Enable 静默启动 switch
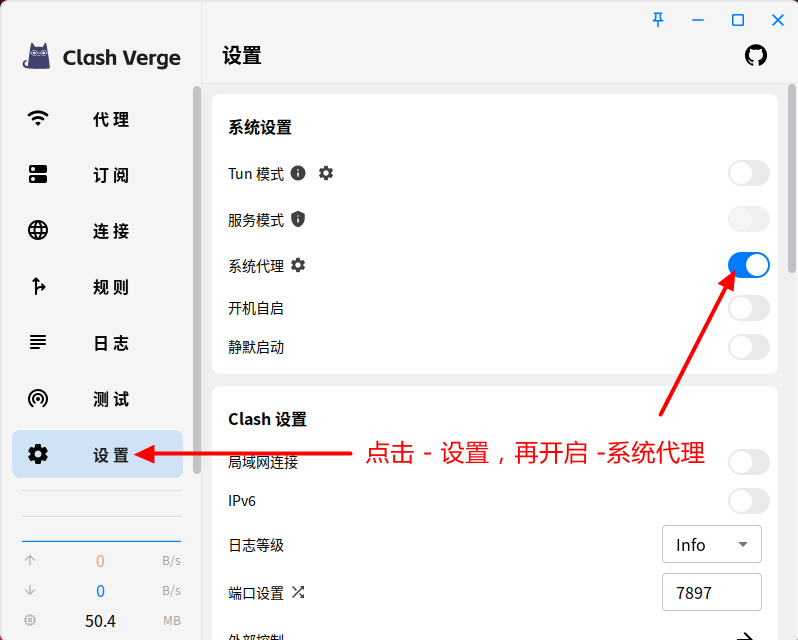The image size is (798, 640). pyautogui.click(x=749, y=347)
